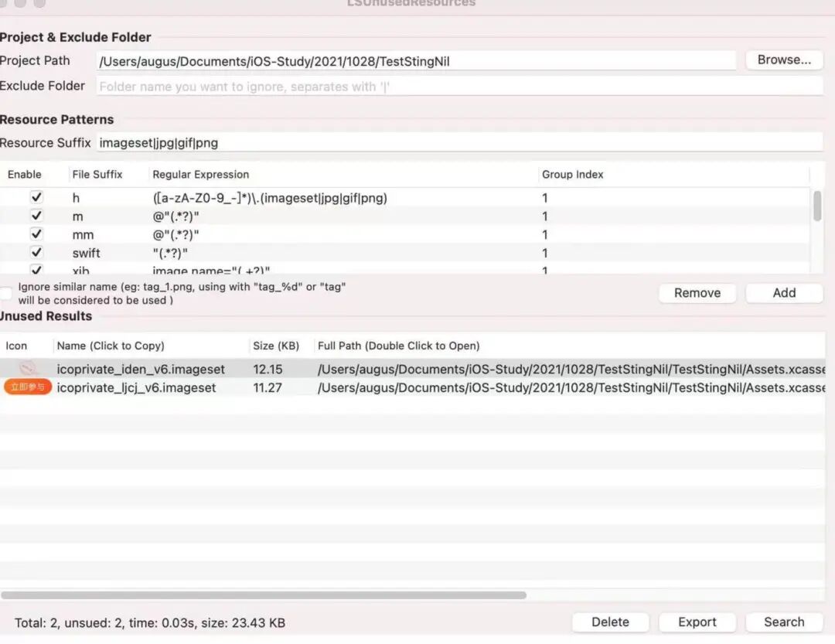Add a new resource pattern
The width and height of the screenshot is (835, 644).
[x=784, y=293]
